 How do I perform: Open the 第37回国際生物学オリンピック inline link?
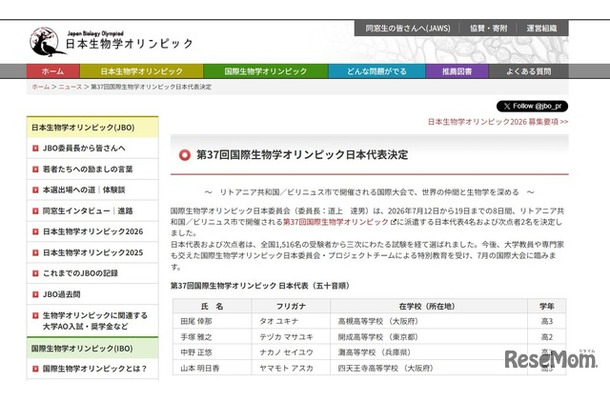coord(336,222)
